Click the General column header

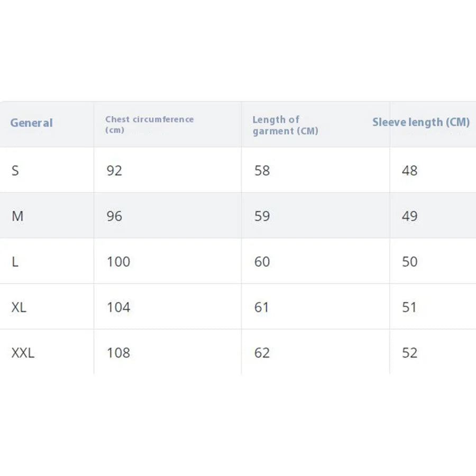(32, 123)
